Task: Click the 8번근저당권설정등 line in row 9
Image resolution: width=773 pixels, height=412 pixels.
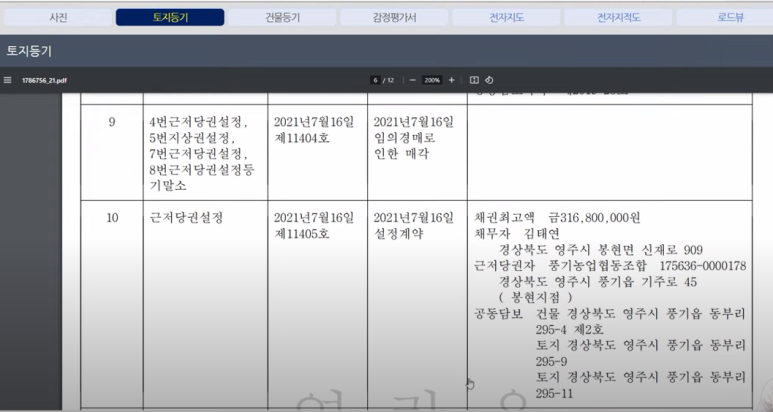Action: (x=202, y=170)
